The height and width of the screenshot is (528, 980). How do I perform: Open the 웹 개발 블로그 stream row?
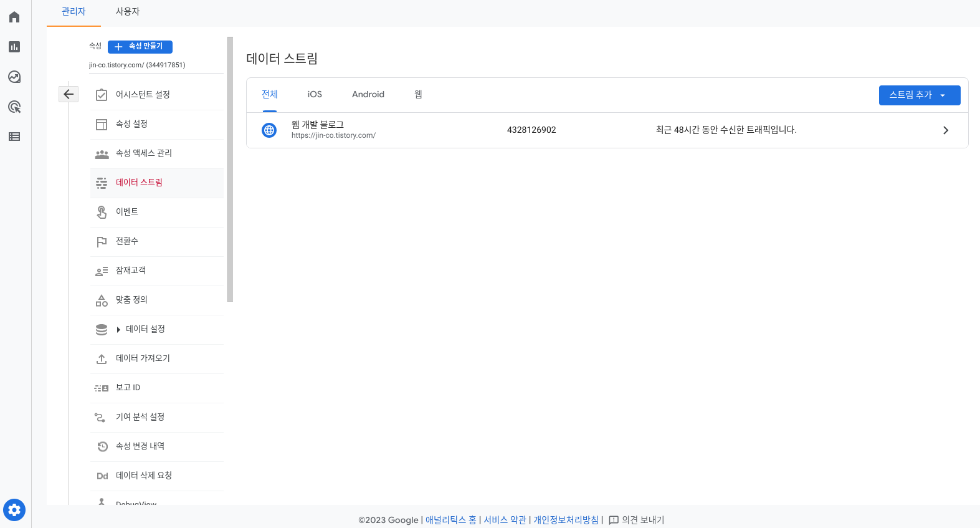(x=607, y=130)
